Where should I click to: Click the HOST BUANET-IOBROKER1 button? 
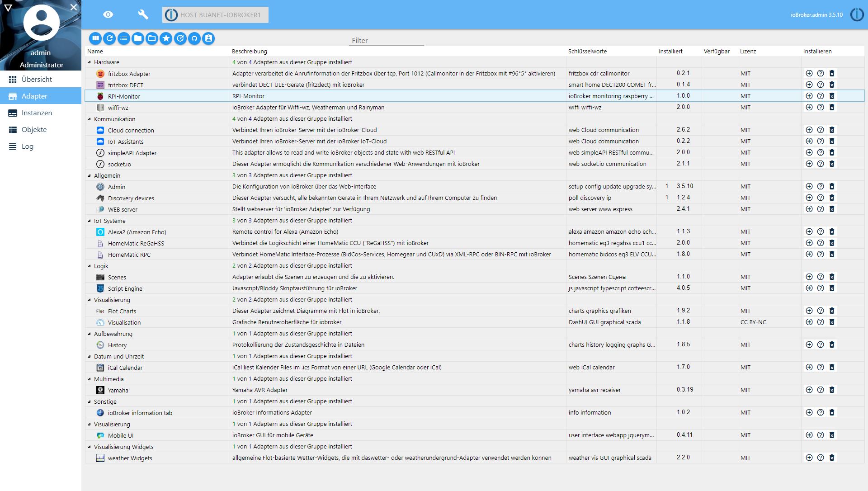pos(215,15)
